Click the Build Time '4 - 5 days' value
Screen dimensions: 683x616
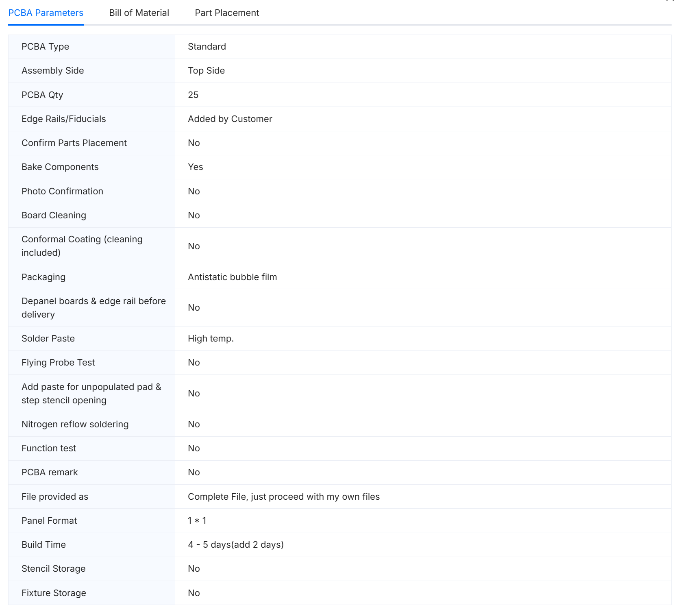point(235,545)
